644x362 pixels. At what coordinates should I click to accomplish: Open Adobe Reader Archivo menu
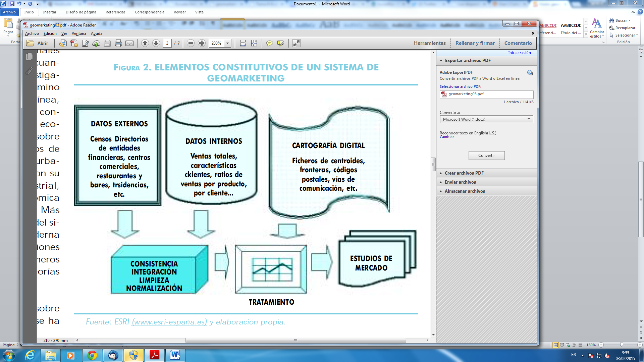point(32,34)
